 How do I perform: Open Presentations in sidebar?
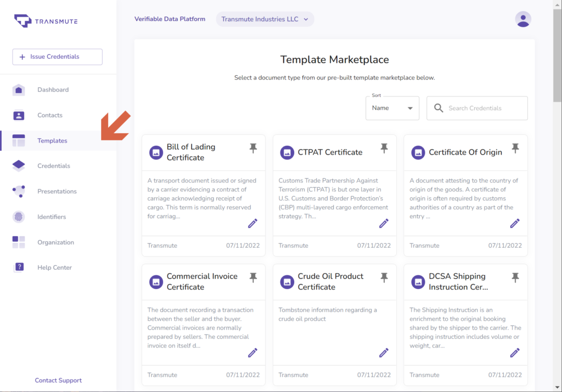pos(57,191)
